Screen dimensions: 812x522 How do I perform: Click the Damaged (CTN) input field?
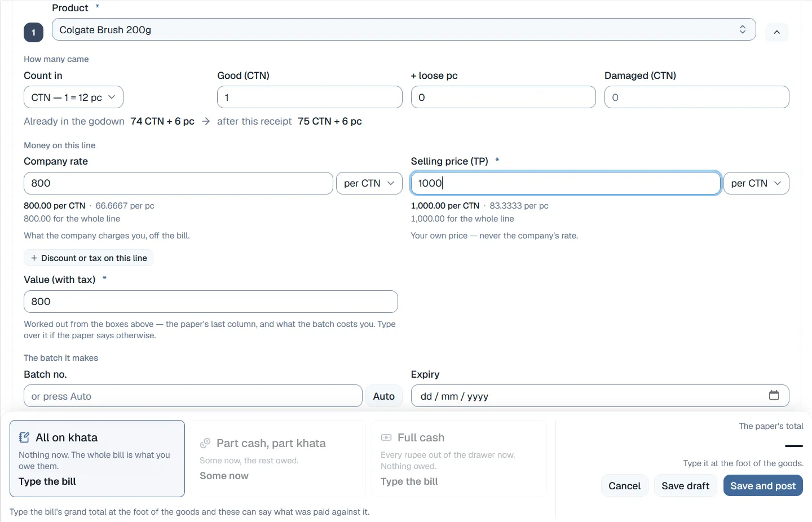click(697, 97)
